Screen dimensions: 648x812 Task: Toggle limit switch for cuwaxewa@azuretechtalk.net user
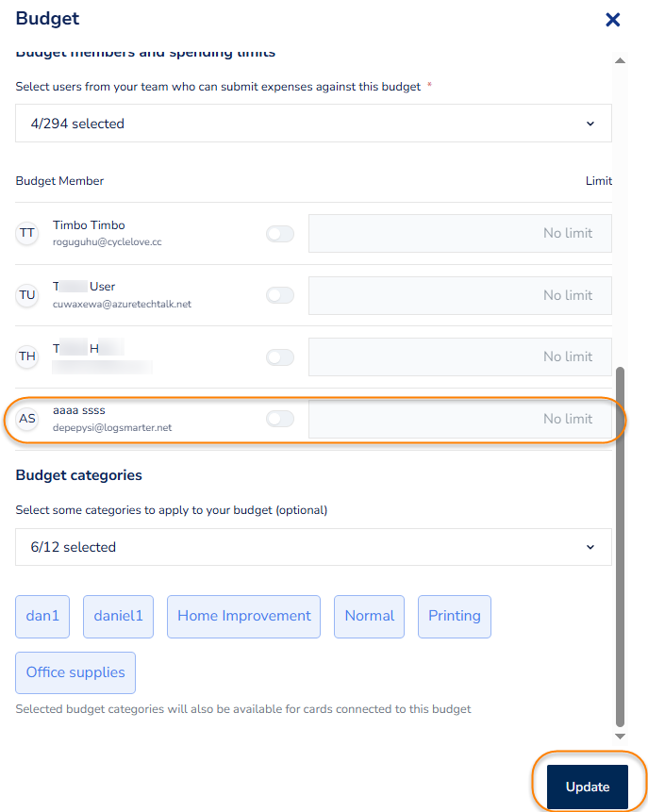280,295
